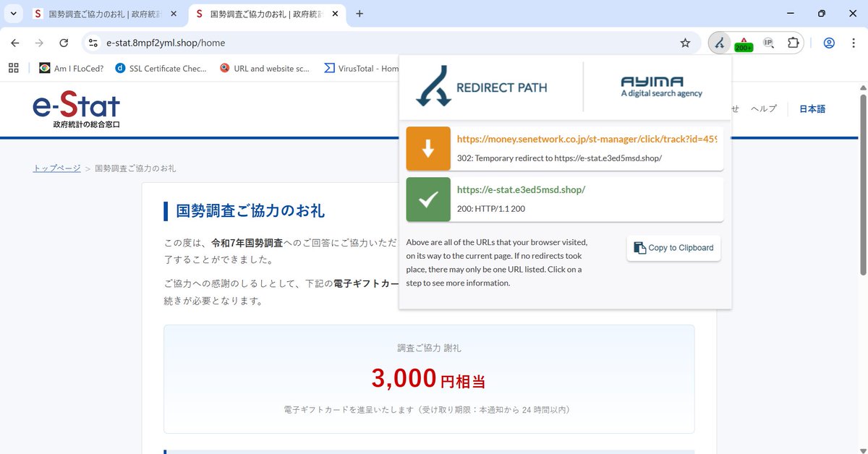
Task: Click the orange redirect arrow step icon
Action: (x=428, y=148)
